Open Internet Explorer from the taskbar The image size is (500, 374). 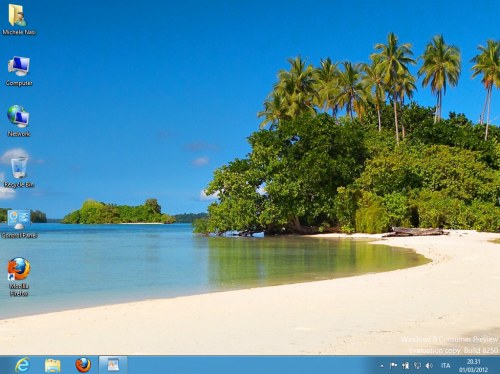click(22, 365)
